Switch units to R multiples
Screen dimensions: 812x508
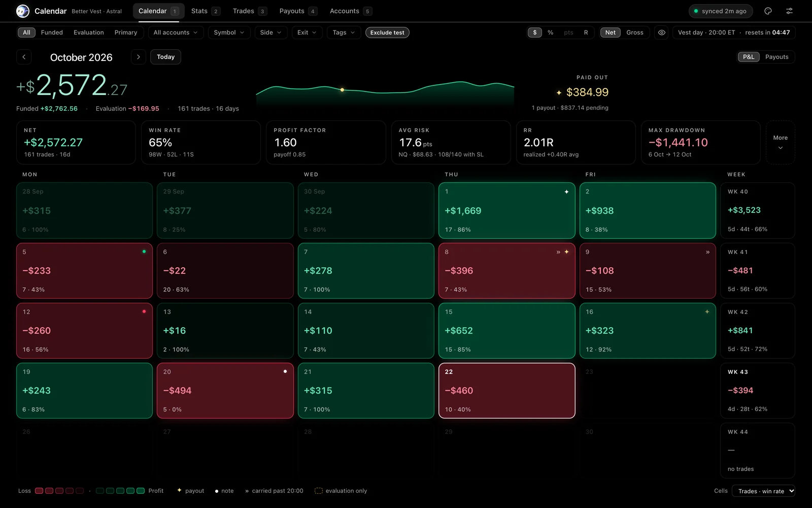[x=586, y=33]
